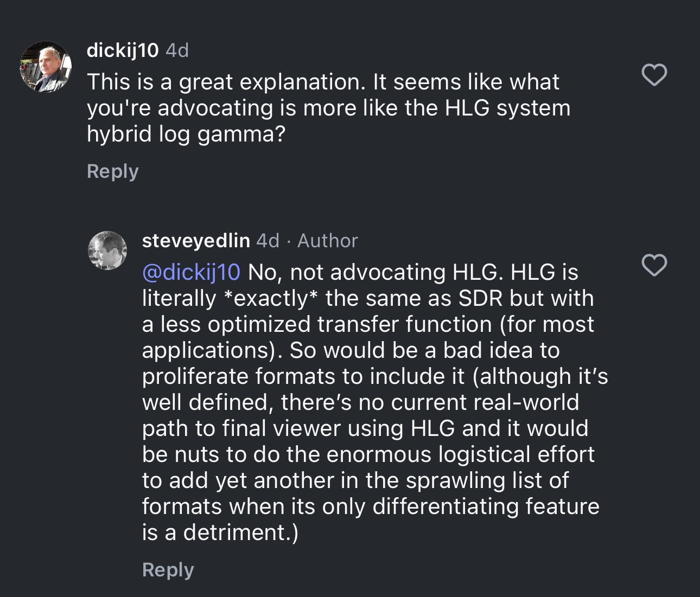700x597 pixels.
Task: Tap the heart on steveyedlin's reply
Action: (654, 265)
